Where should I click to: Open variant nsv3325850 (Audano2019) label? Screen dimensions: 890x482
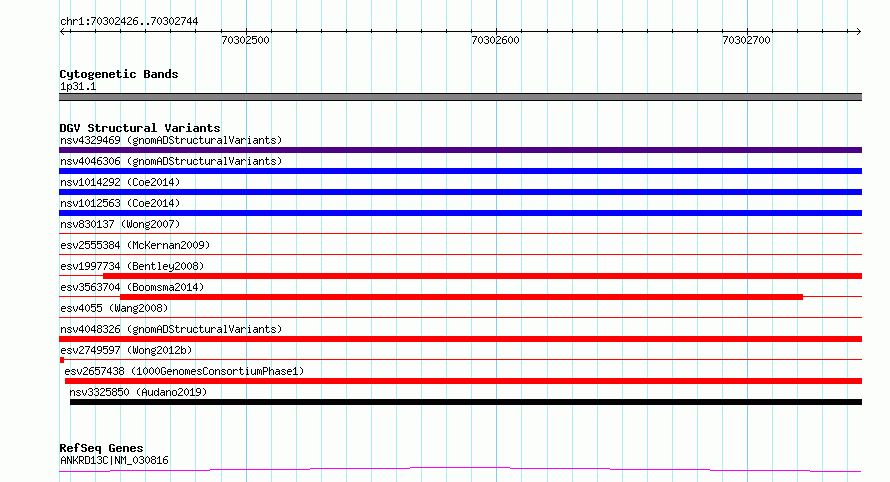tap(138, 392)
